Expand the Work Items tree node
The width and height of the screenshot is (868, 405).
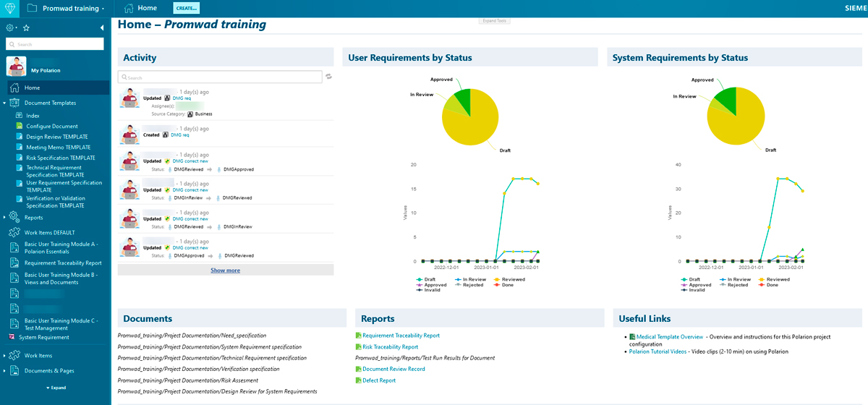tap(4, 355)
